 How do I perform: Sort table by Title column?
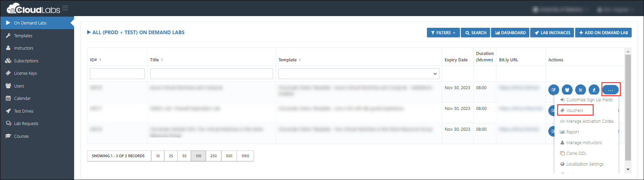tap(156, 60)
